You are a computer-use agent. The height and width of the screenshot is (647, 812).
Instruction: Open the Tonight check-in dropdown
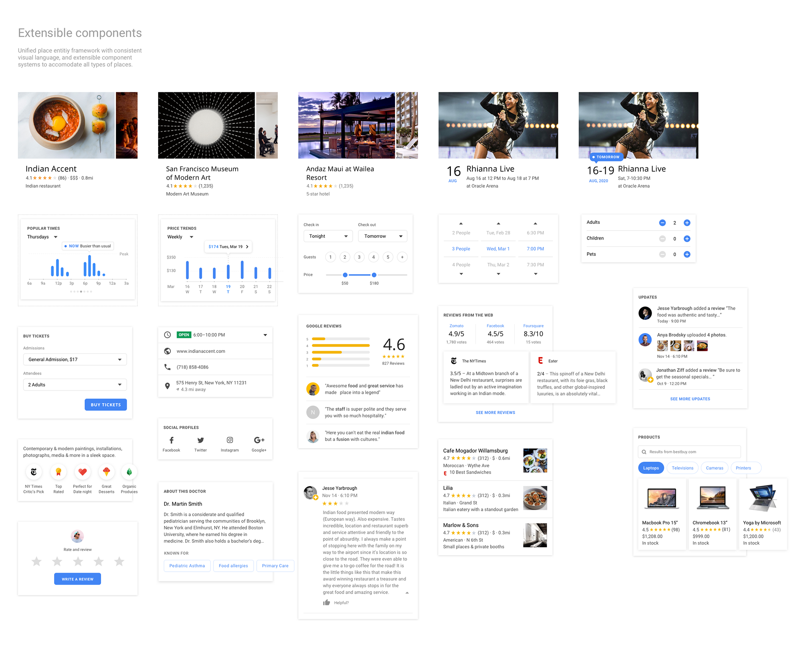(328, 236)
